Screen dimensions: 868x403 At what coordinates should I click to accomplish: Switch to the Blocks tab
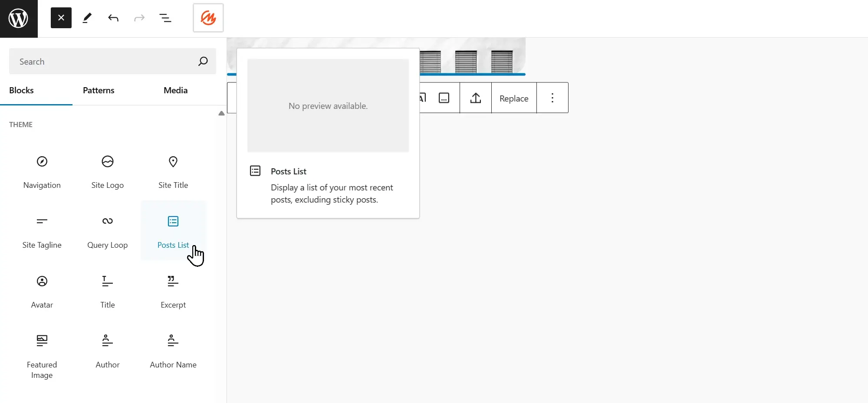tap(21, 90)
